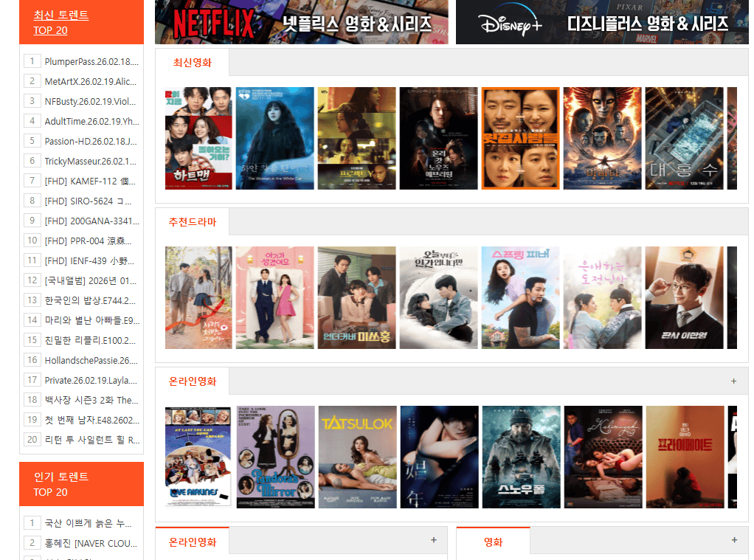Image resolution: width=754 pixels, height=560 pixels.
Task: Open NFBusty.26.02.19 torrent entry
Action: [91, 102]
